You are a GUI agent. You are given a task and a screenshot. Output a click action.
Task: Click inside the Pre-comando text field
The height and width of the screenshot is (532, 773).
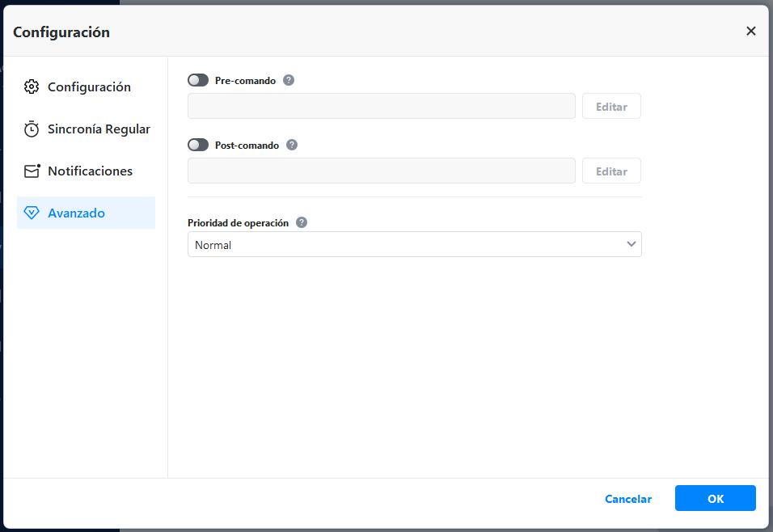381,106
